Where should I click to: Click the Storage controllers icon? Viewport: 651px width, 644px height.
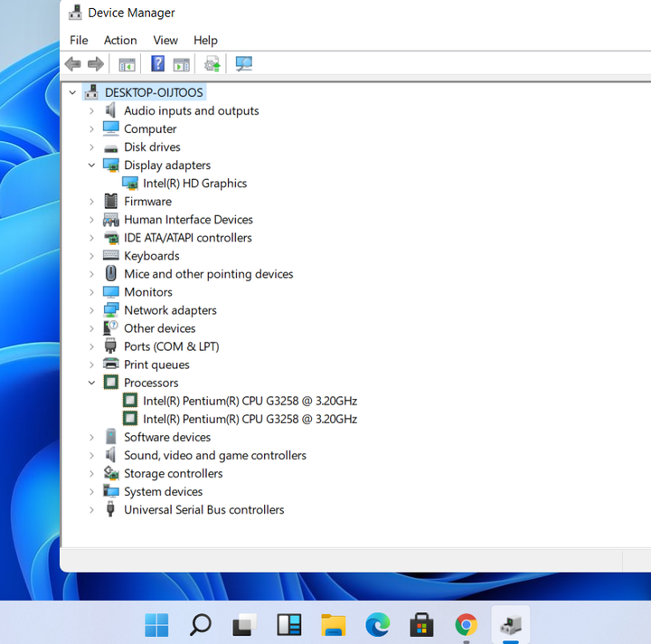click(x=111, y=473)
